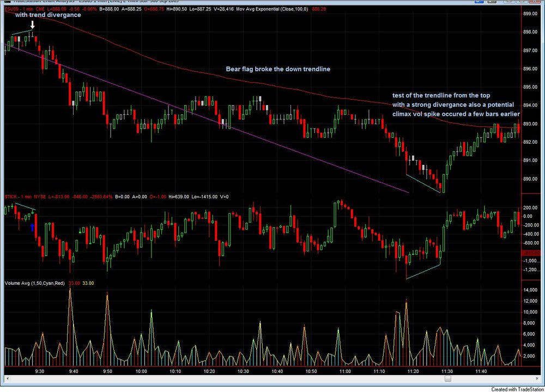Screen dimensions: 545x392
Task: Click the 893.00 price axis label
Action: (530, 124)
